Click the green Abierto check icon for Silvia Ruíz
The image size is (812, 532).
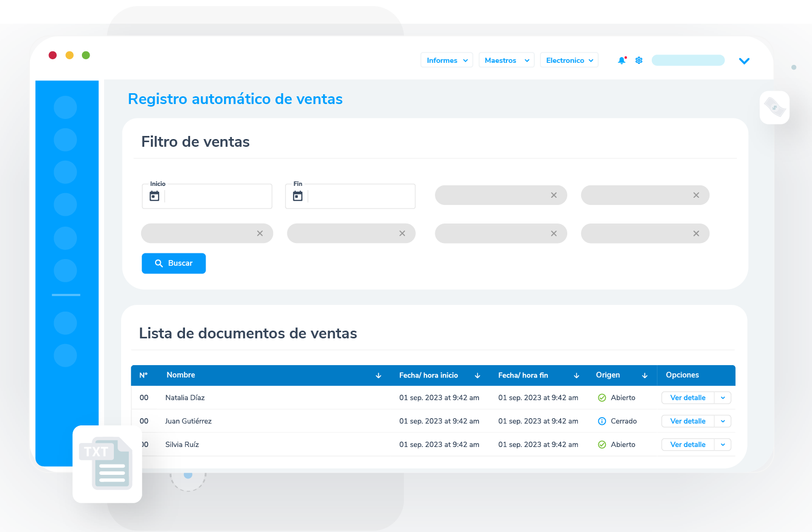602,444
